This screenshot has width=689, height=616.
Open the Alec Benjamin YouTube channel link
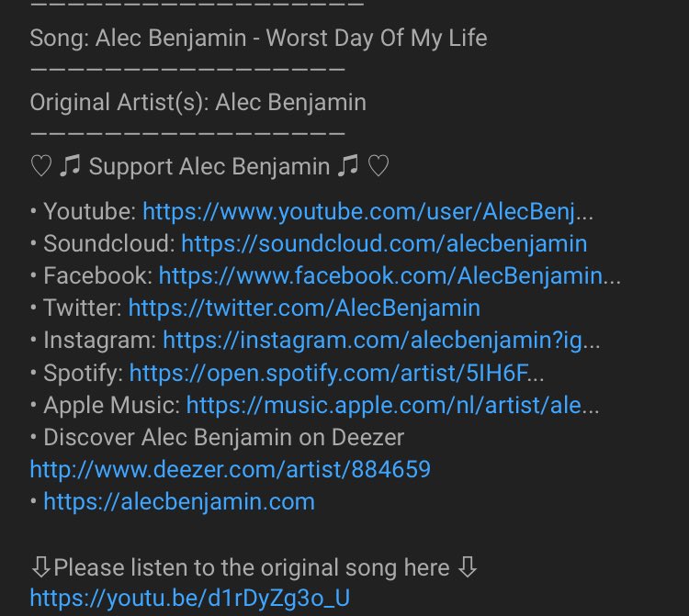[x=367, y=212]
